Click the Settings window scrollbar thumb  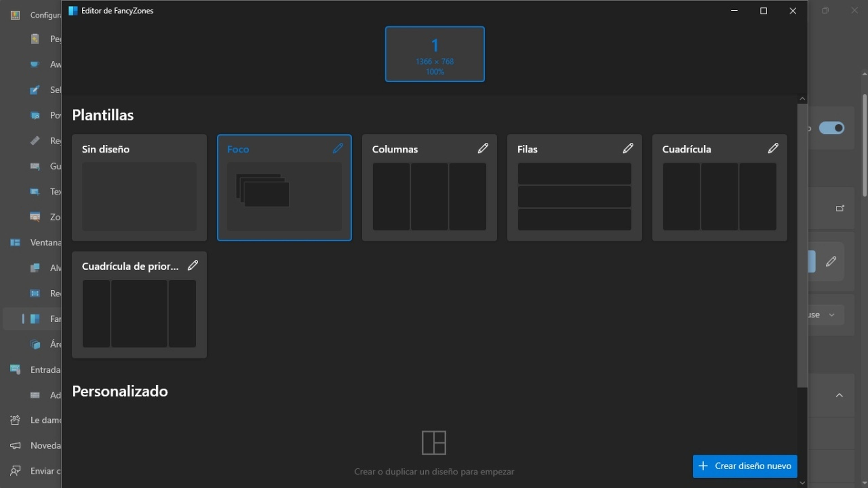click(865, 145)
